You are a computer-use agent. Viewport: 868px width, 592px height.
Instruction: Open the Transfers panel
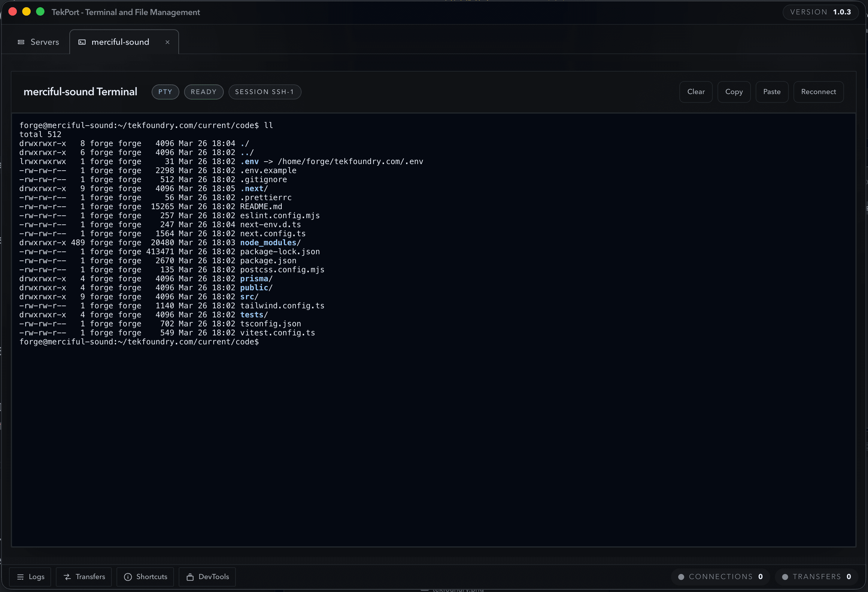(84, 577)
